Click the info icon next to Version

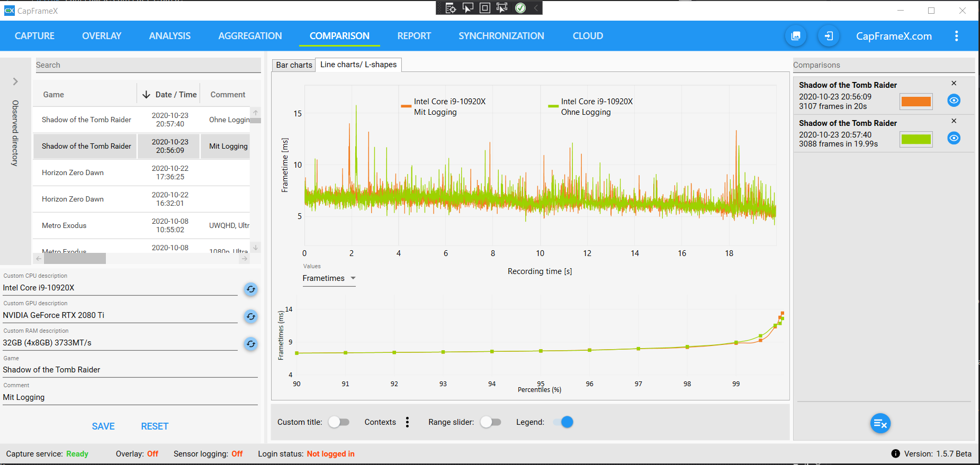pyautogui.click(x=896, y=454)
